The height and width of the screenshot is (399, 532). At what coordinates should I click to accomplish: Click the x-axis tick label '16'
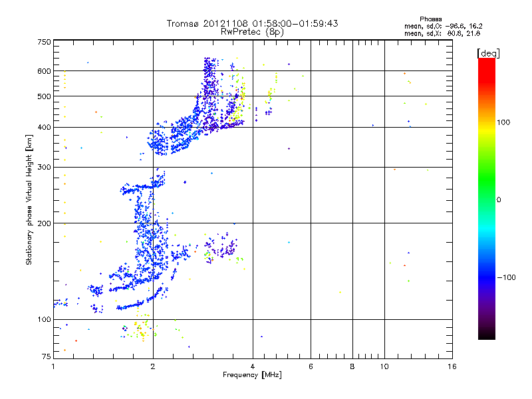tap(452, 366)
